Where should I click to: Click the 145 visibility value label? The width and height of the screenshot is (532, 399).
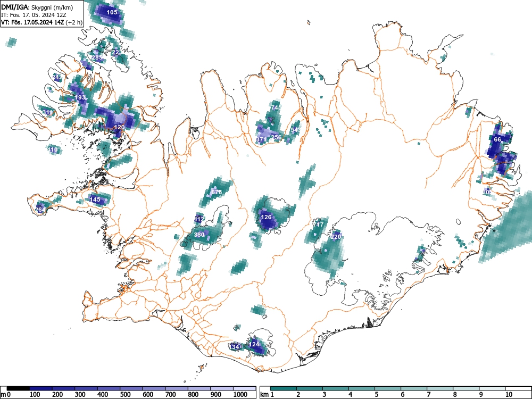[95, 199]
